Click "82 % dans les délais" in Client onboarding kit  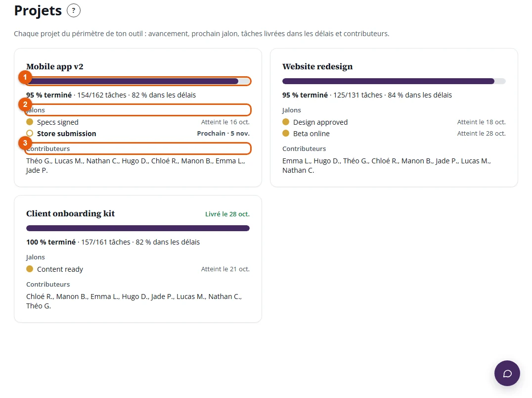(168, 242)
